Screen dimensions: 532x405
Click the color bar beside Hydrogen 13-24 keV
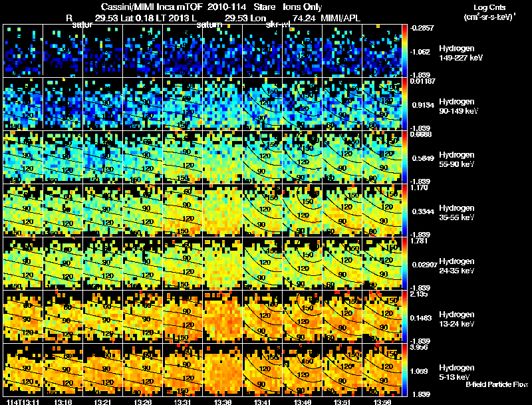tap(404, 317)
